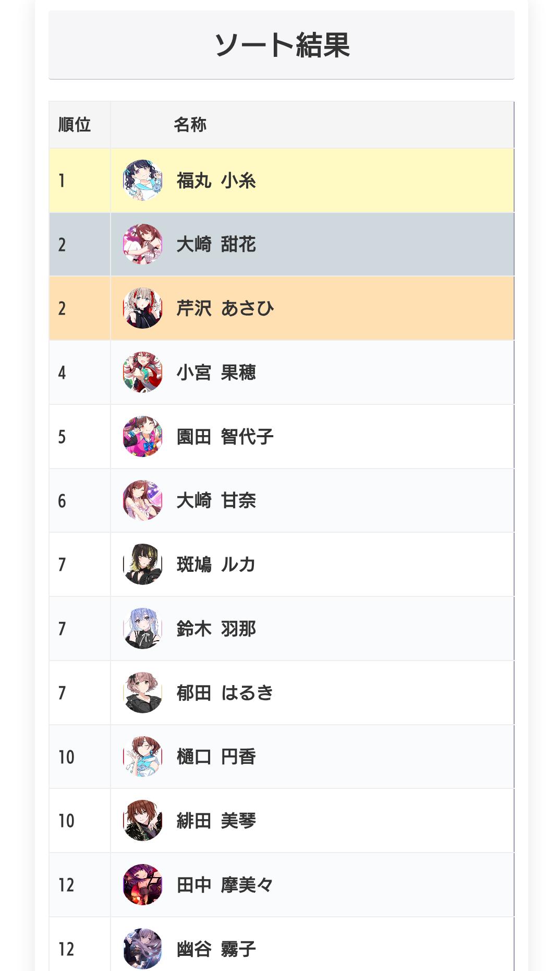Select the name text 樋口 円香

click(x=216, y=757)
